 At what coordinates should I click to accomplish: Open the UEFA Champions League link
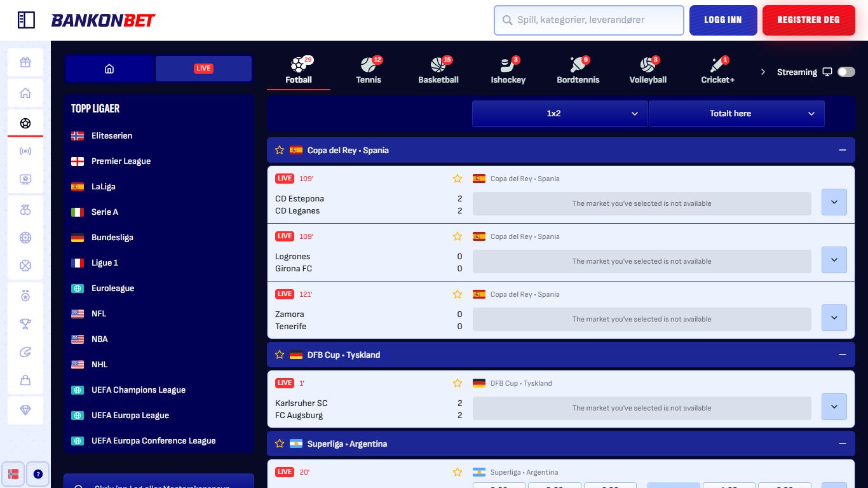point(139,390)
